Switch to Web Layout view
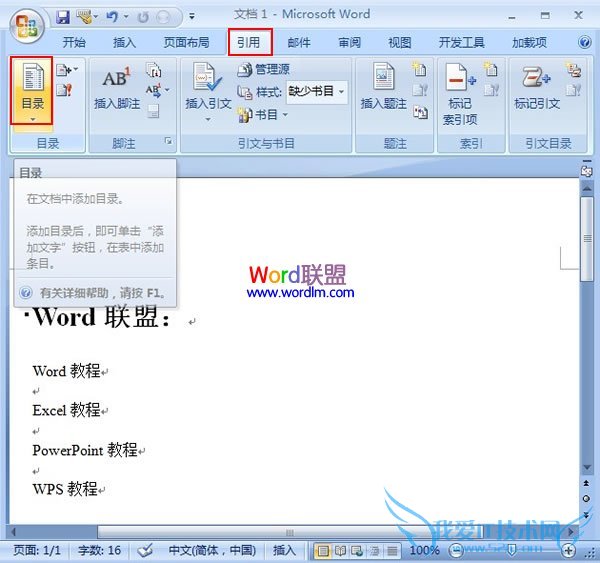 pos(357,551)
